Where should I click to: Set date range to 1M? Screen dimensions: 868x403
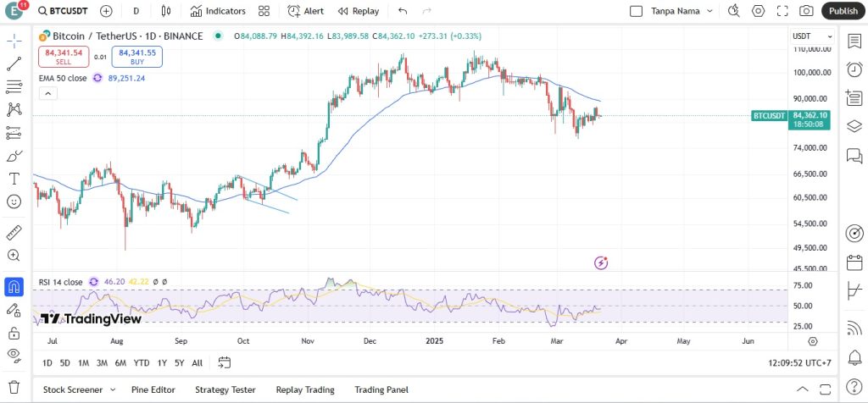(83, 363)
